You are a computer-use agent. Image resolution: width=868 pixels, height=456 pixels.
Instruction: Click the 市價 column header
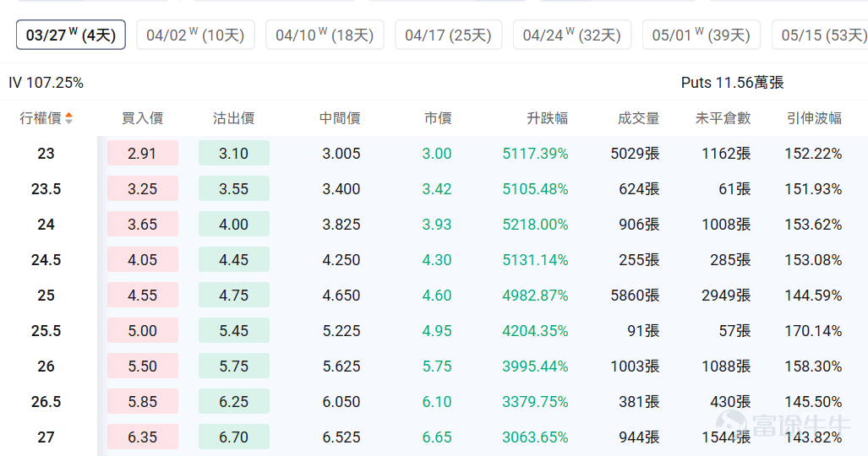[438, 118]
